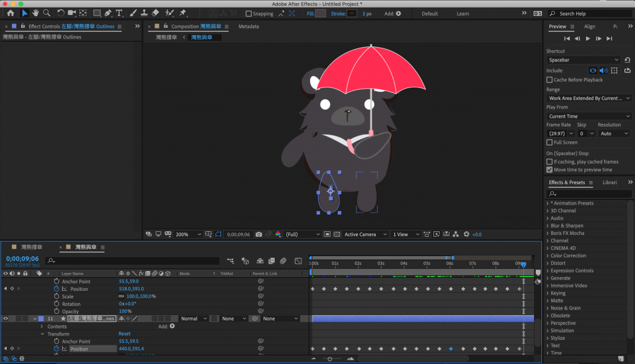Select the Type text tool
635x364 pixels.
pyautogui.click(x=119, y=14)
